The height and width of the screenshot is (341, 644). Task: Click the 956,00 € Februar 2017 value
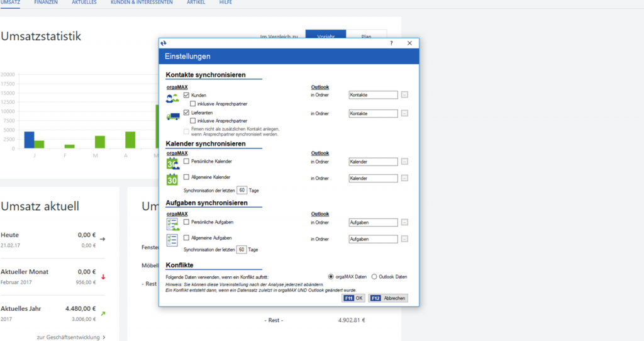coord(86,282)
